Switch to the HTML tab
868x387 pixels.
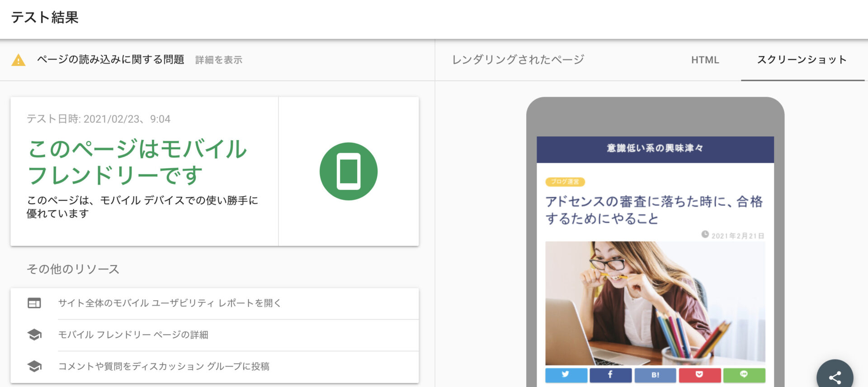(x=705, y=60)
